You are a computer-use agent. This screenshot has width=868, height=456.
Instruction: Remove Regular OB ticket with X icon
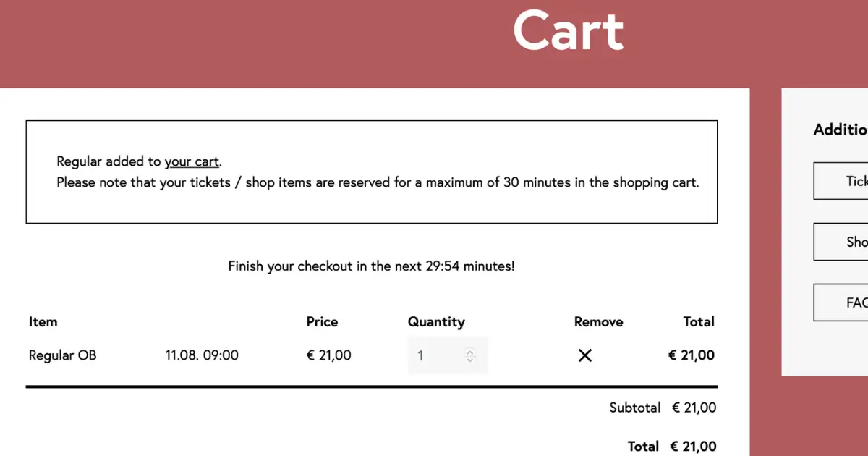tap(585, 355)
